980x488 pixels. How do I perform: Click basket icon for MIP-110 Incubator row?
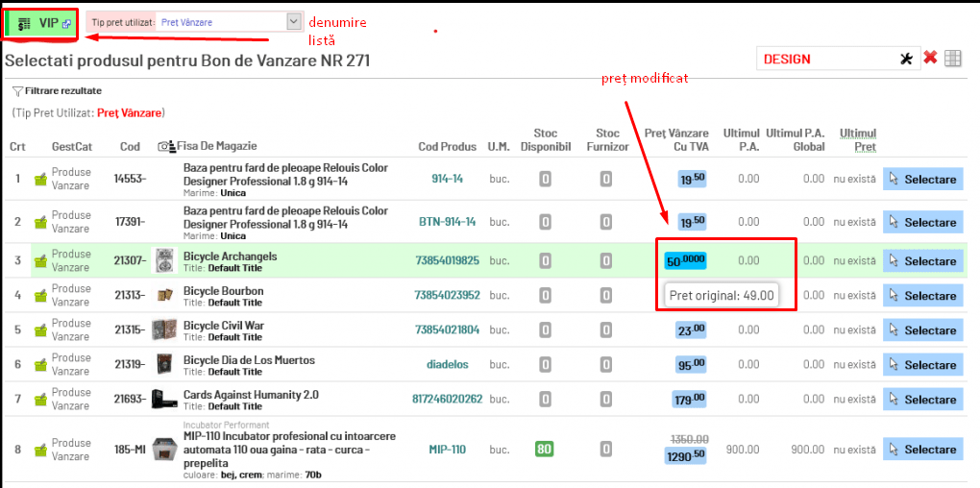tap(40, 450)
